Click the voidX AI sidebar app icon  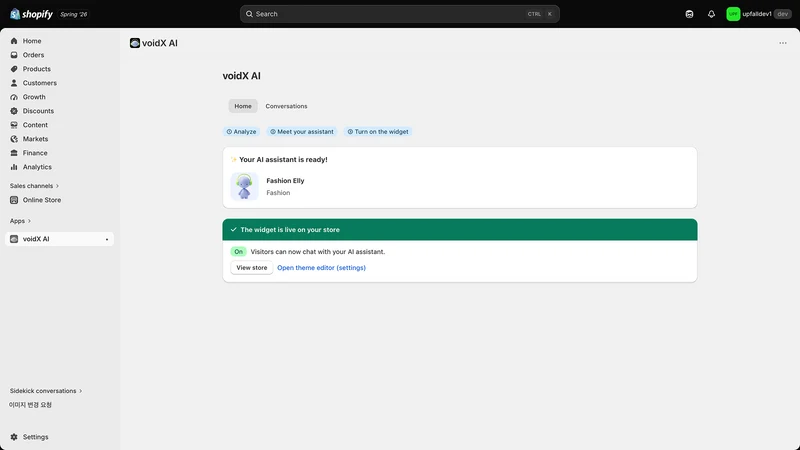[14, 239]
